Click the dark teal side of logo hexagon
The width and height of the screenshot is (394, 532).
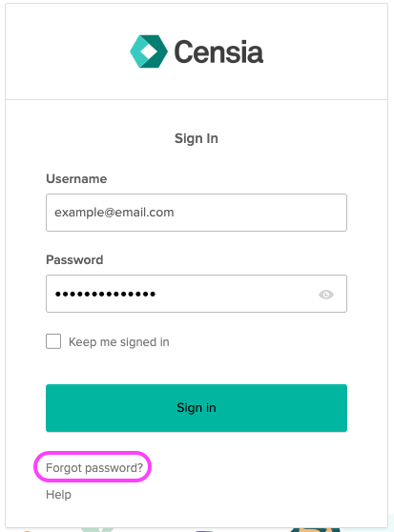(158, 51)
